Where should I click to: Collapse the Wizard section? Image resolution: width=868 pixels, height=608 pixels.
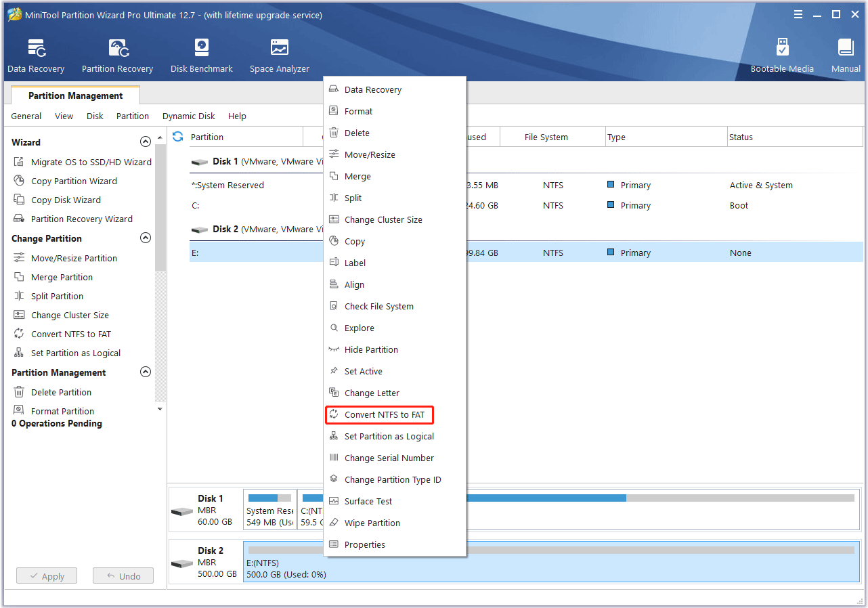point(145,142)
